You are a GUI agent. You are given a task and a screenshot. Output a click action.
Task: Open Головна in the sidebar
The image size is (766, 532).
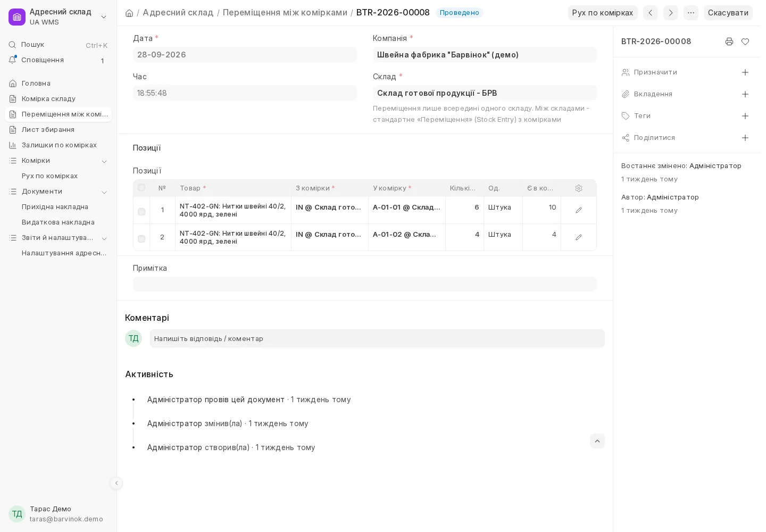59,84
